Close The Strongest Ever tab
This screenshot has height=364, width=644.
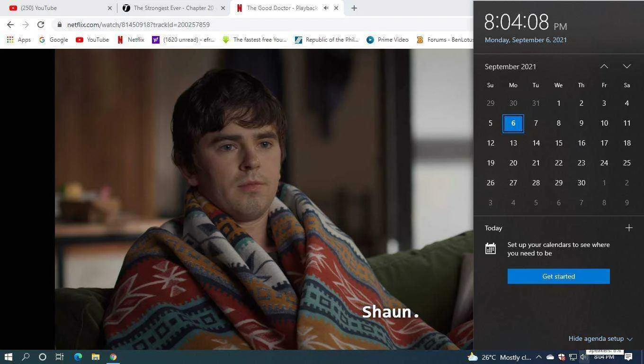[223, 8]
